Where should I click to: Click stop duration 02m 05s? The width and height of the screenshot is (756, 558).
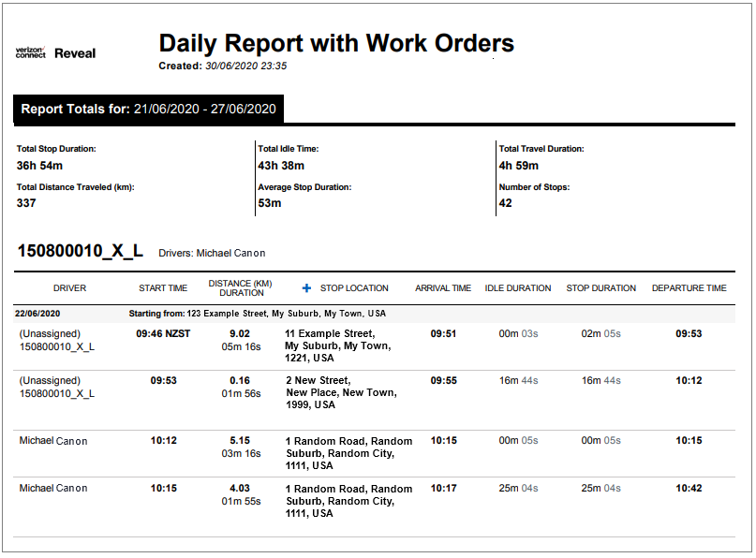click(600, 334)
